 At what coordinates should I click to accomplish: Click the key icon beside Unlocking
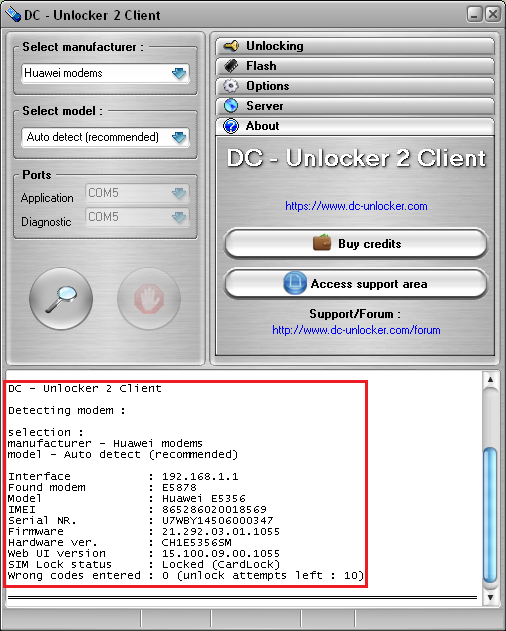tap(231, 46)
